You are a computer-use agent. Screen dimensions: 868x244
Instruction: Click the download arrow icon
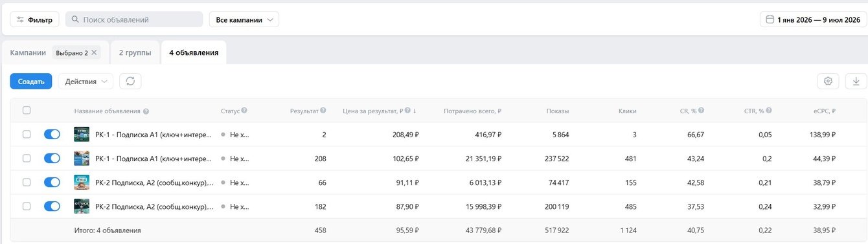coord(856,81)
